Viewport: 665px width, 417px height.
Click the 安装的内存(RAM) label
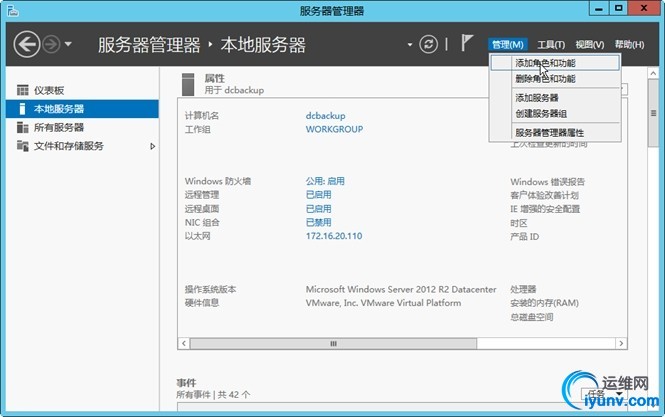545,303
